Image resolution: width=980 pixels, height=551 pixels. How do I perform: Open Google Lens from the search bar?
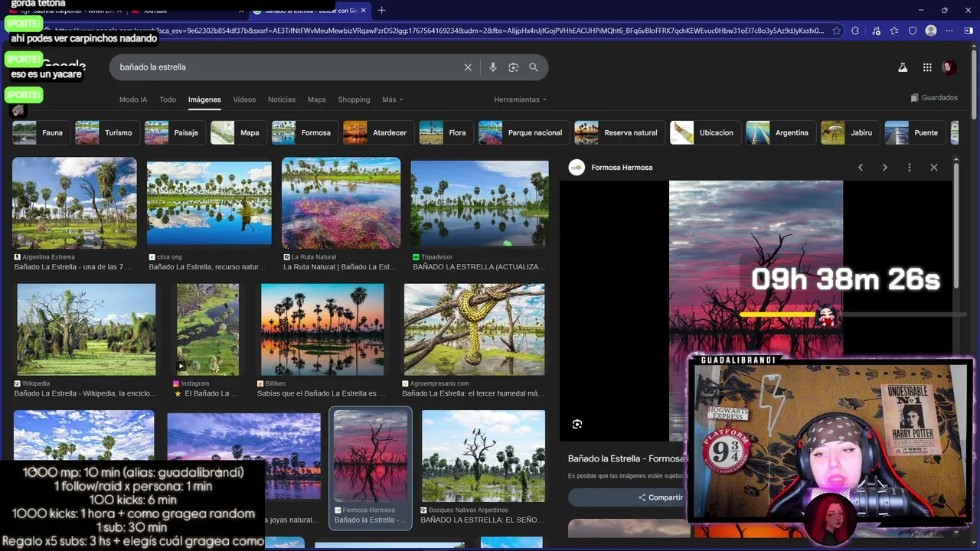tap(513, 67)
